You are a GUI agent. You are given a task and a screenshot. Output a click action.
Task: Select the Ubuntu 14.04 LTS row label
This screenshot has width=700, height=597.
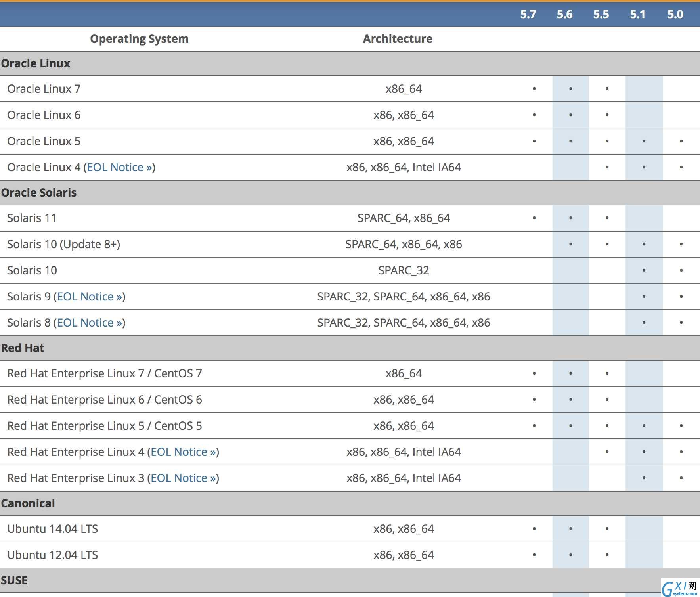(53, 529)
